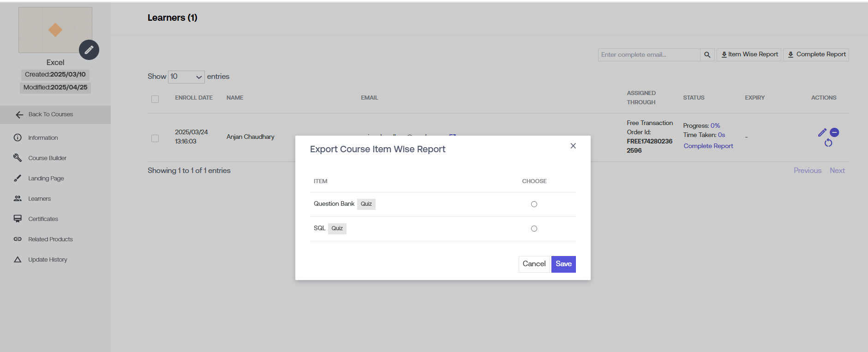Close the Export Course Item Wise Report dialog
The height and width of the screenshot is (352, 868).
573,146
